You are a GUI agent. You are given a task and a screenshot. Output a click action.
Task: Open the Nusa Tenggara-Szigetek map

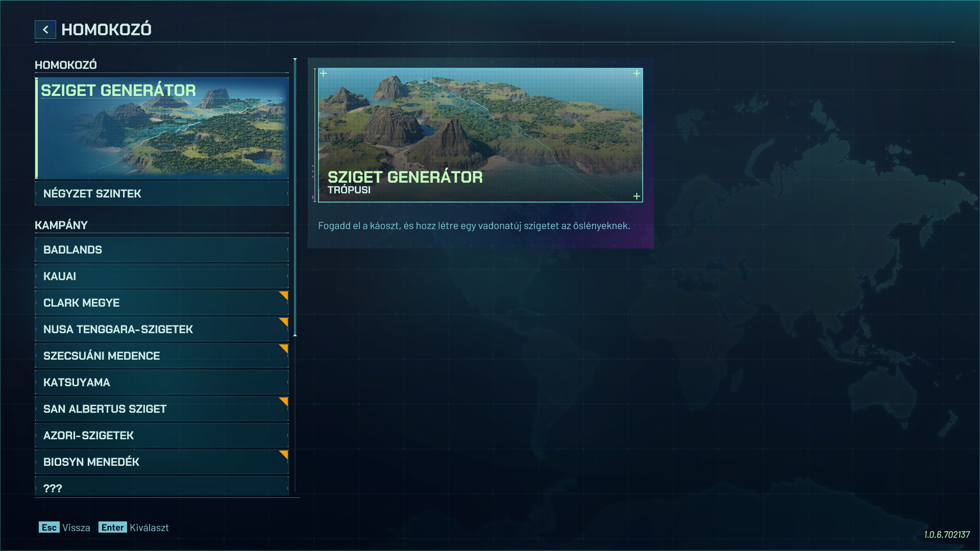(162, 330)
